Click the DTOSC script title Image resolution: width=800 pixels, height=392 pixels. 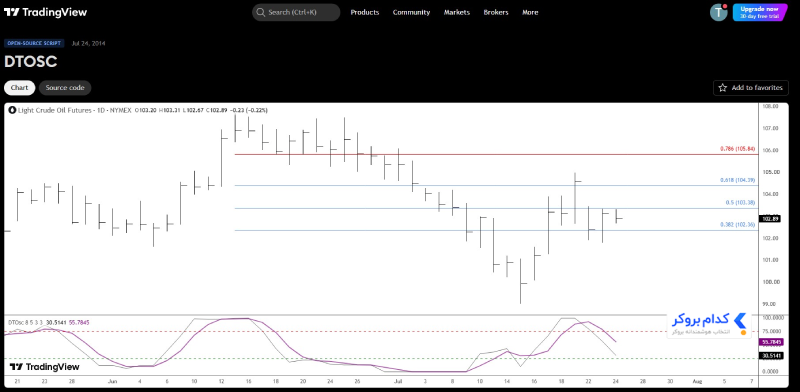tap(31, 62)
